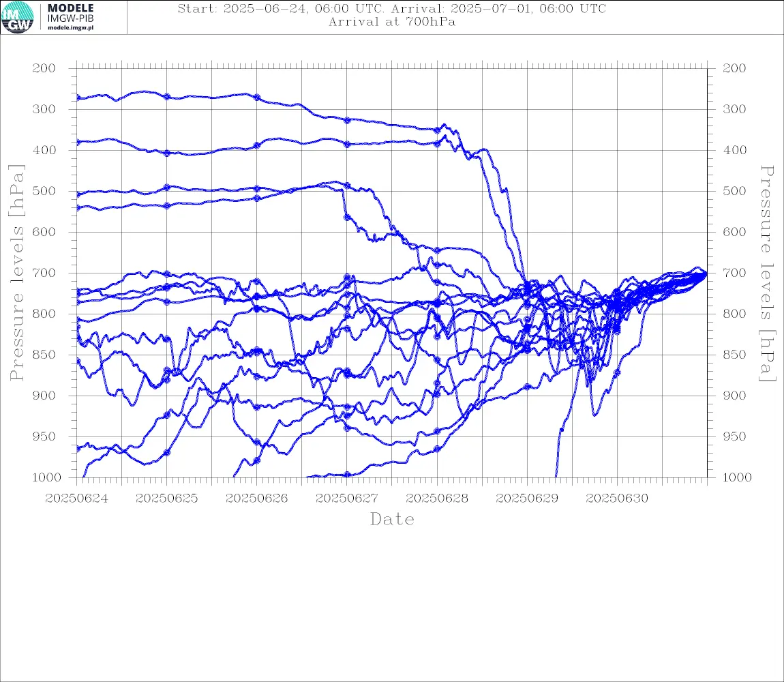Click the left axis 600 tick label
Screen dimensions: 784x682
click(x=44, y=232)
